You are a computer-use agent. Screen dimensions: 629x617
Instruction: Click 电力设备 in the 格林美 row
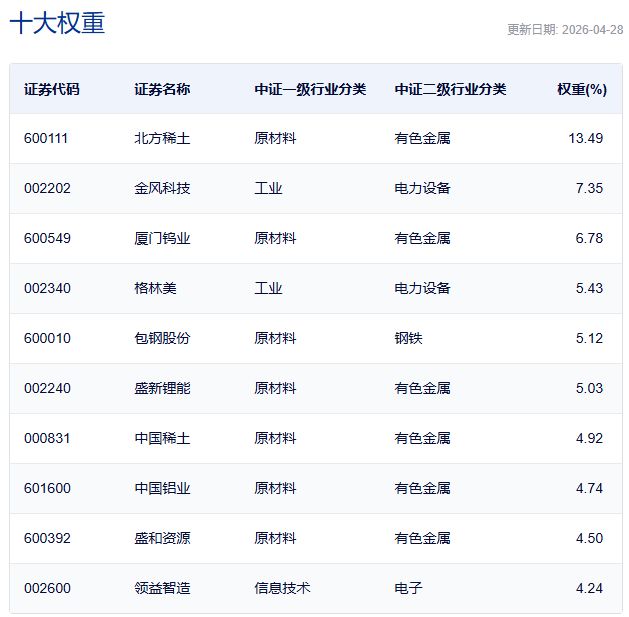(422, 288)
